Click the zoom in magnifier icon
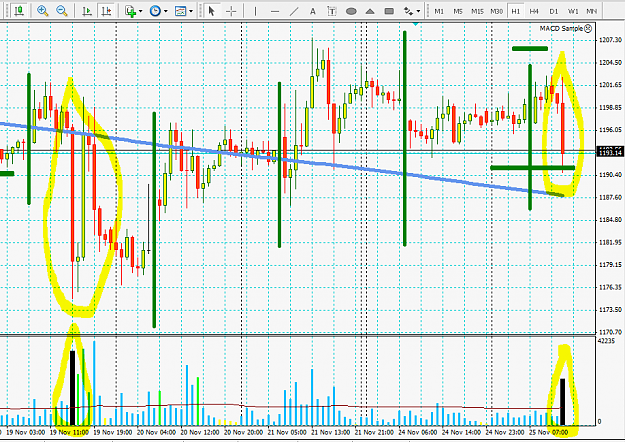The image size is (625, 442). click(x=43, y=11)
